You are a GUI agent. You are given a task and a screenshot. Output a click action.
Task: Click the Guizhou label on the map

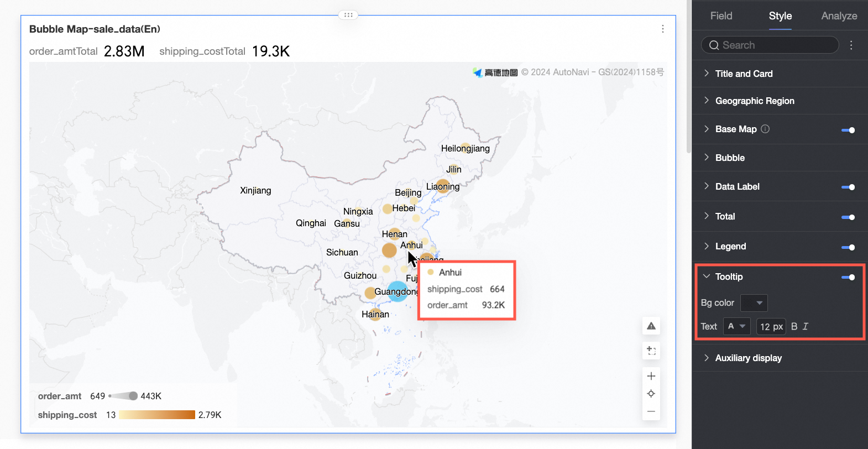pos(360,275)
